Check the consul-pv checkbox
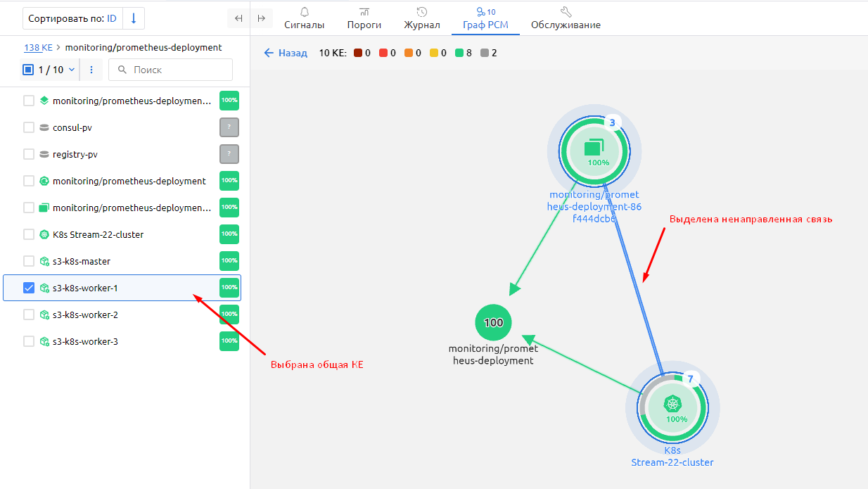 pos(29,127)
